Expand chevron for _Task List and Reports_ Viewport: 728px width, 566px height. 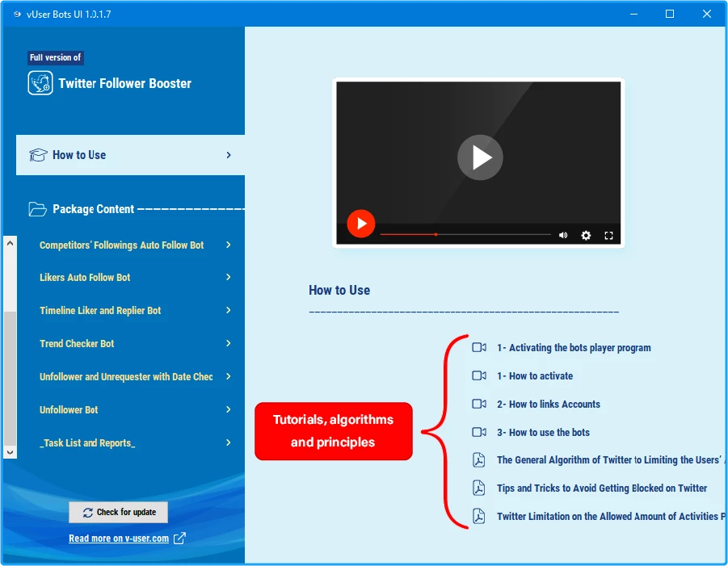pos(229,442)
